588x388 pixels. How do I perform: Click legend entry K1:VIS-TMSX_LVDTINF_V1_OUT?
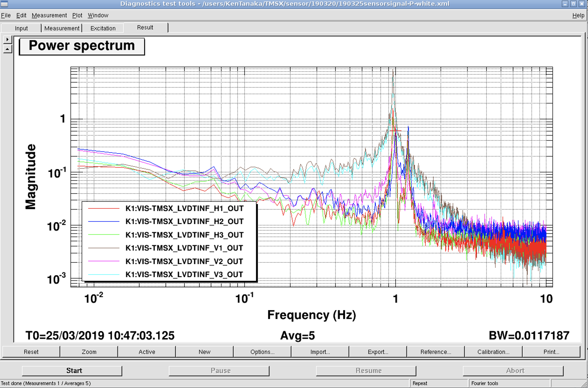click(184, 248)
